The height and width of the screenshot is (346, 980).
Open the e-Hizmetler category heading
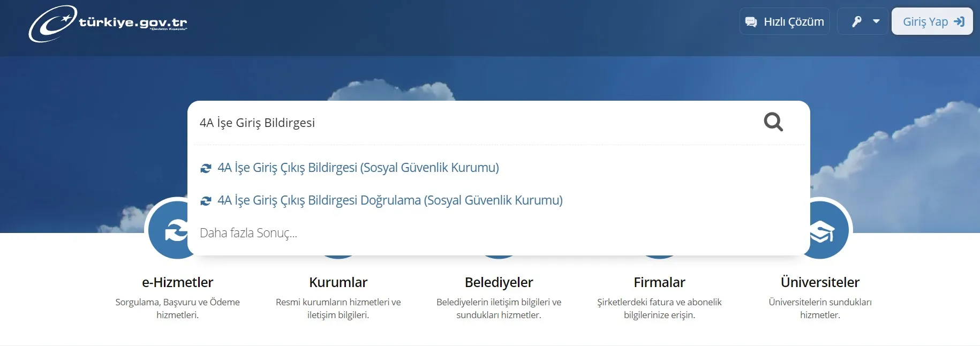pyautogui.click(x=177, y=282)
